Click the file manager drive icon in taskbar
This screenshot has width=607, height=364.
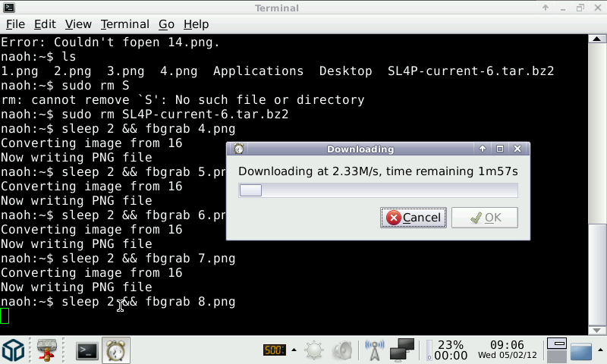pos(47,350)
